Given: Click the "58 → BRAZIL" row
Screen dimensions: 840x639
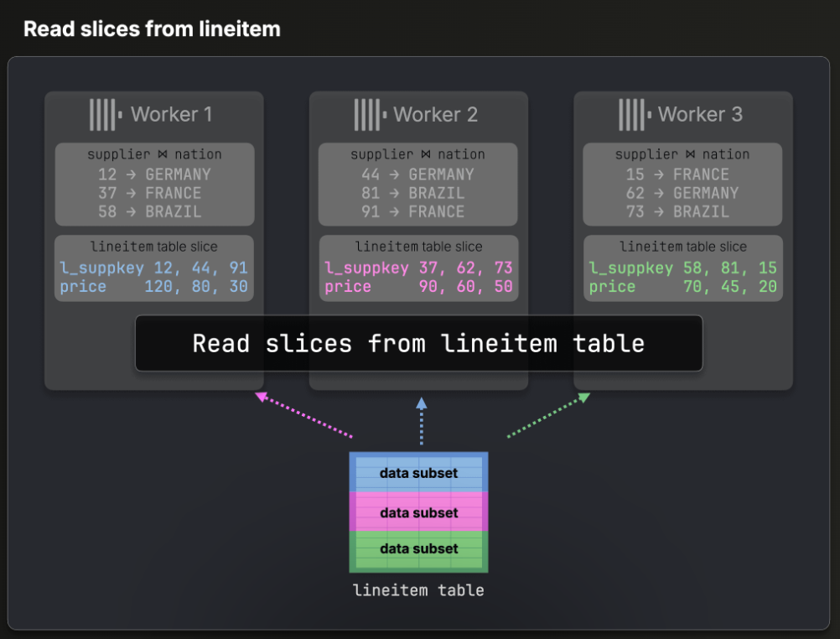Looking at the screenshot, I should coord(149,212).
